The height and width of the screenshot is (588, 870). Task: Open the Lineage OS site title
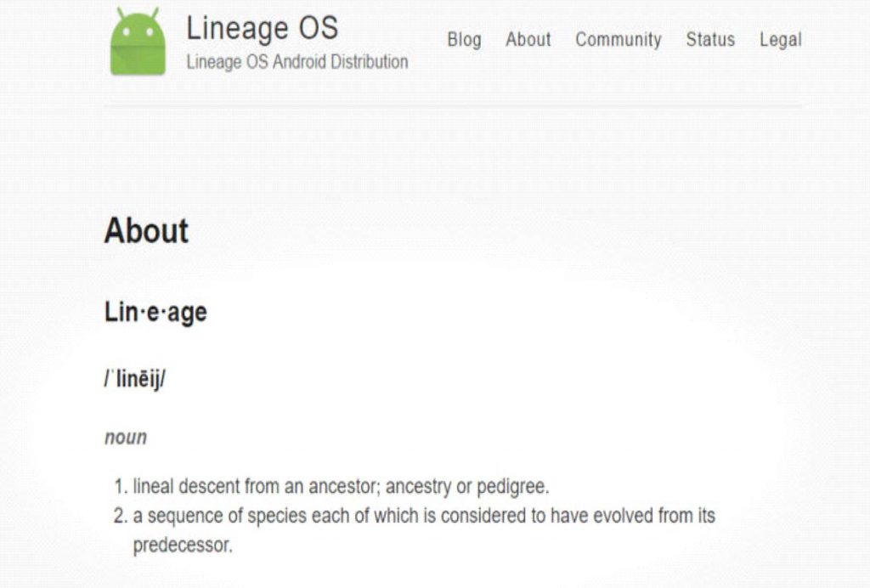(x=262, y=28)
